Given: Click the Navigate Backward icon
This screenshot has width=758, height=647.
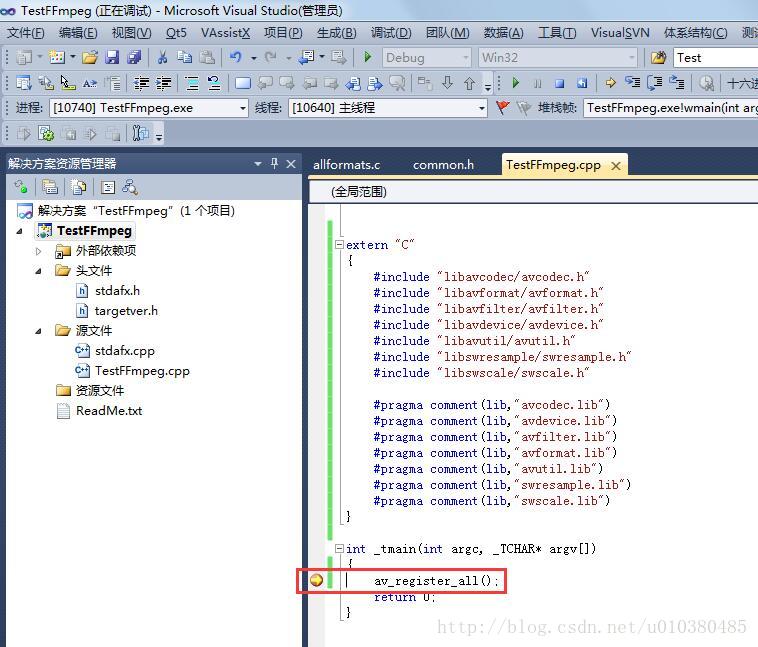Looking at the screenshot, I should (306, 58).
